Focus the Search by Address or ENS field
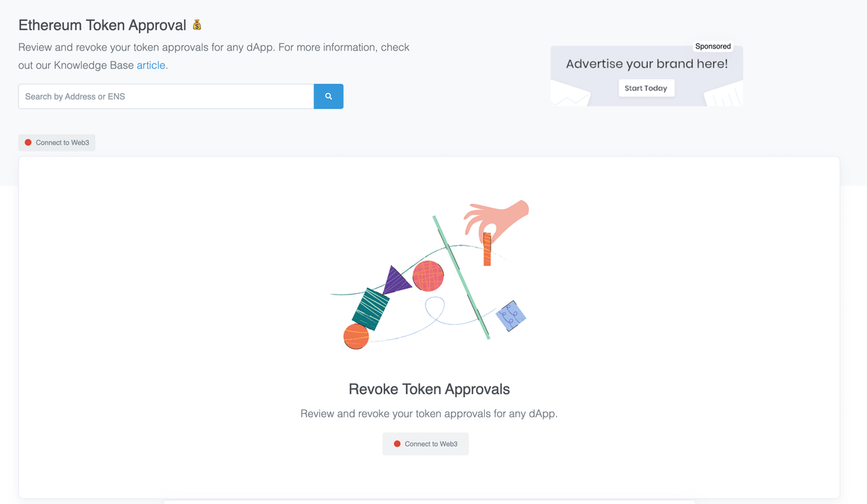Image resolution: width=867 pixels, height=504 pixels. pos(166,96)
